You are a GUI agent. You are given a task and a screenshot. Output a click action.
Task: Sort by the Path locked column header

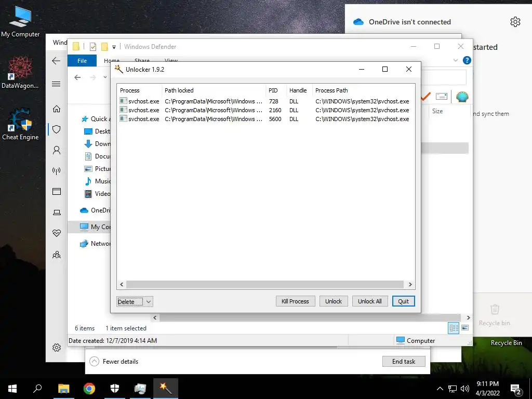[214, 90]
